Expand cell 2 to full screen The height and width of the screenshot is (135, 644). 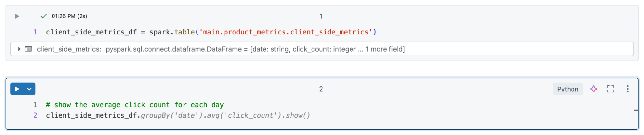point(610,89)
